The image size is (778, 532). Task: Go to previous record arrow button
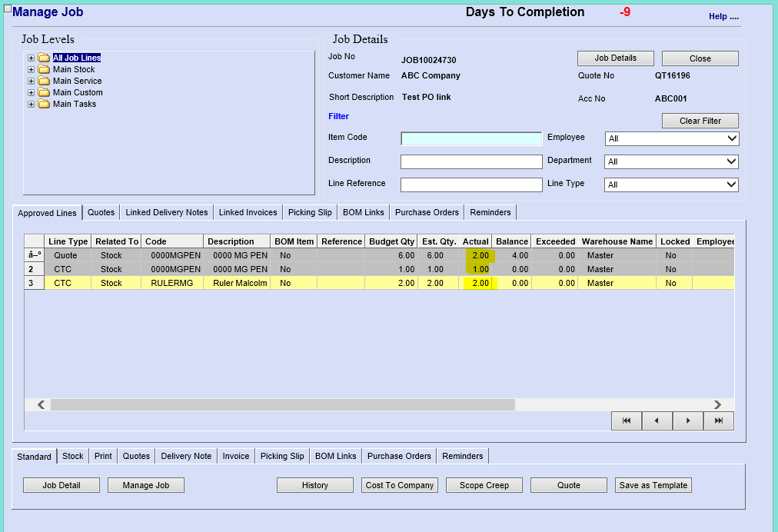(x=657, y=421)
